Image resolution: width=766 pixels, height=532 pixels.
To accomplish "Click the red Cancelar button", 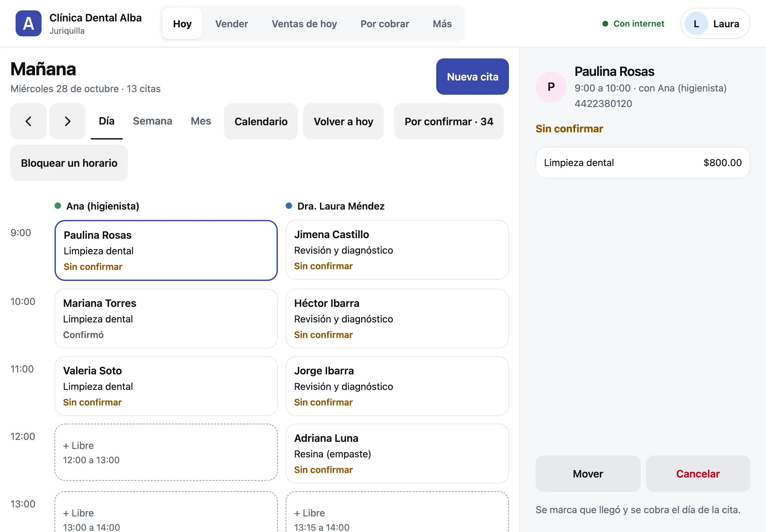I will tap(698, 474).
